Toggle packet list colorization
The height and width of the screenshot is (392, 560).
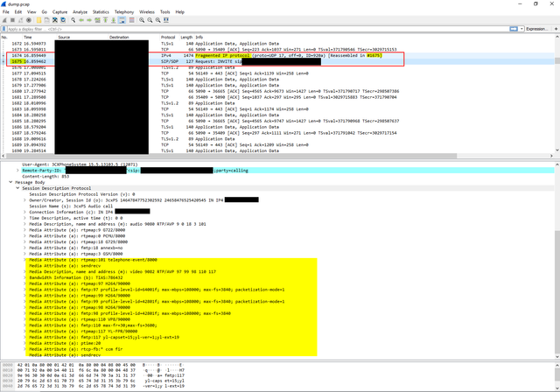click(132, 20)
